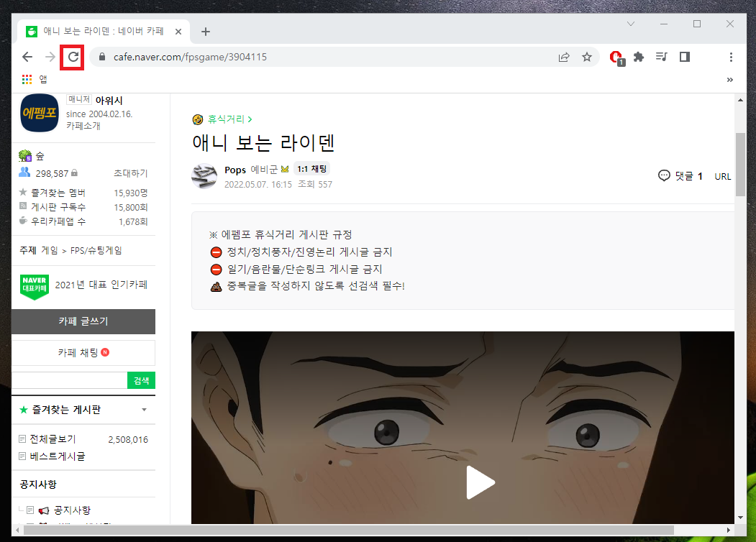Open the 휴식거리 board link
This screenshot has width=756, height=542.
click(x=226, y=119)
